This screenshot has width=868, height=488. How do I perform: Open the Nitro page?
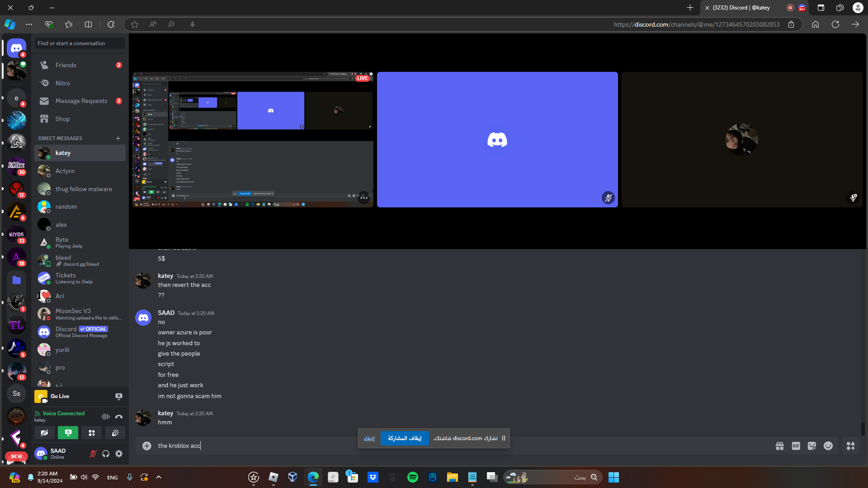80,83
